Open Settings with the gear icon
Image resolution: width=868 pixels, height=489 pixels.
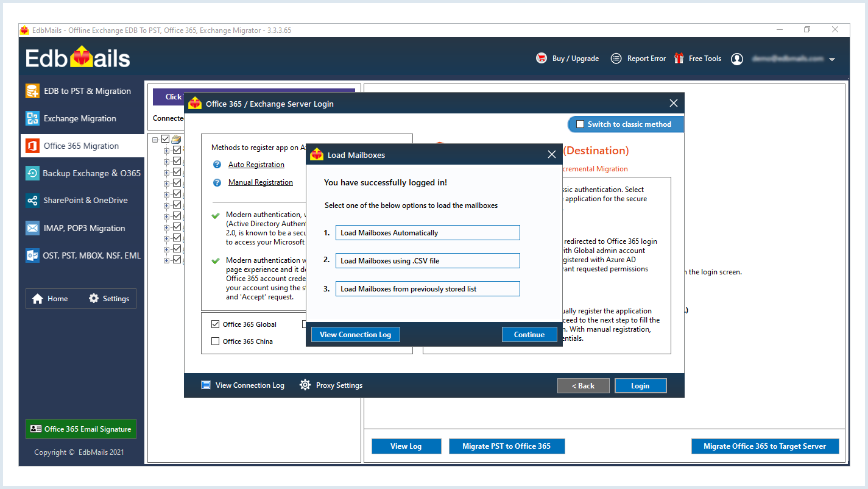[x=109, y=299]
